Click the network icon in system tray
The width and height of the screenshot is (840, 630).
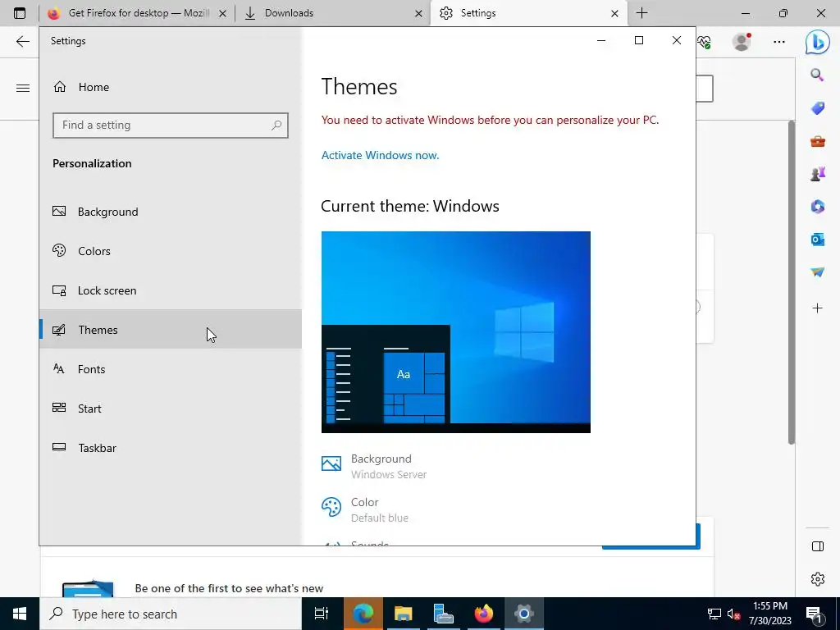(x=714, y=614)
